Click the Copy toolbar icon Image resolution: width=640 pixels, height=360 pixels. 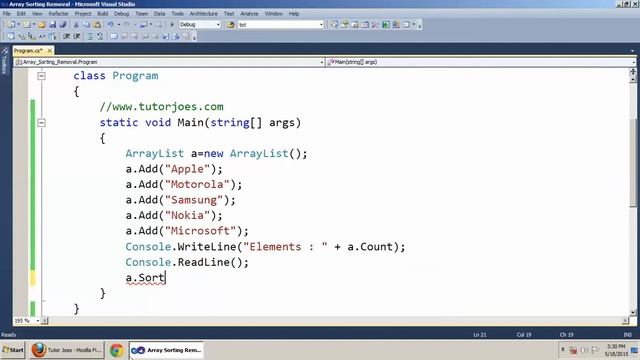coord(87,25)
